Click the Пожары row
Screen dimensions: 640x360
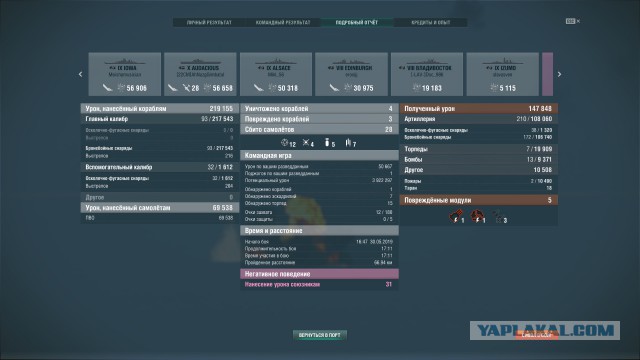coord(478,181)
